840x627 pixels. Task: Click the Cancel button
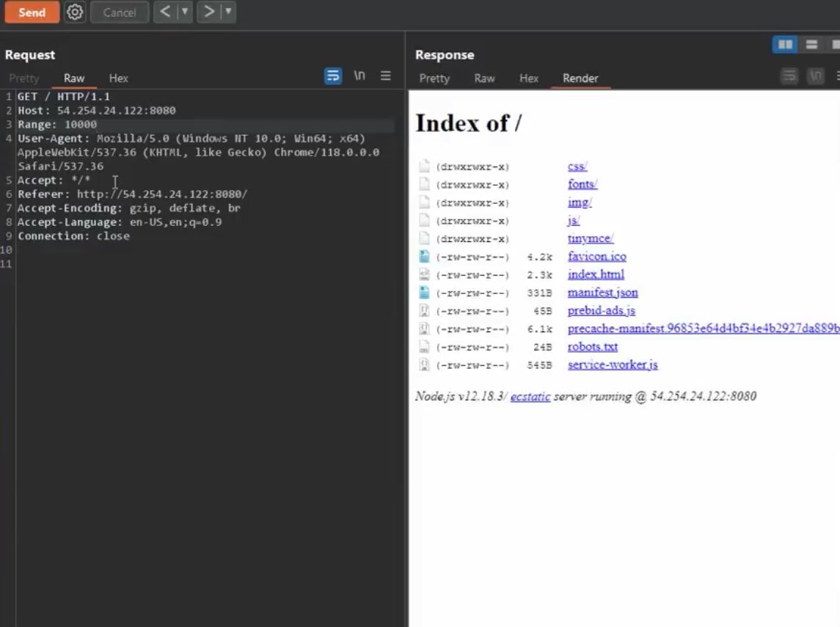120,12
